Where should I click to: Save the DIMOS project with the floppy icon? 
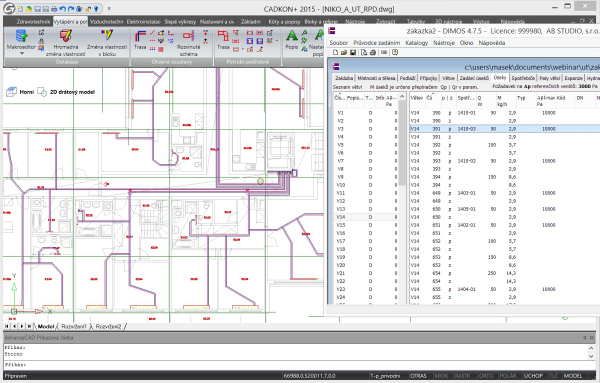(353, 52)
